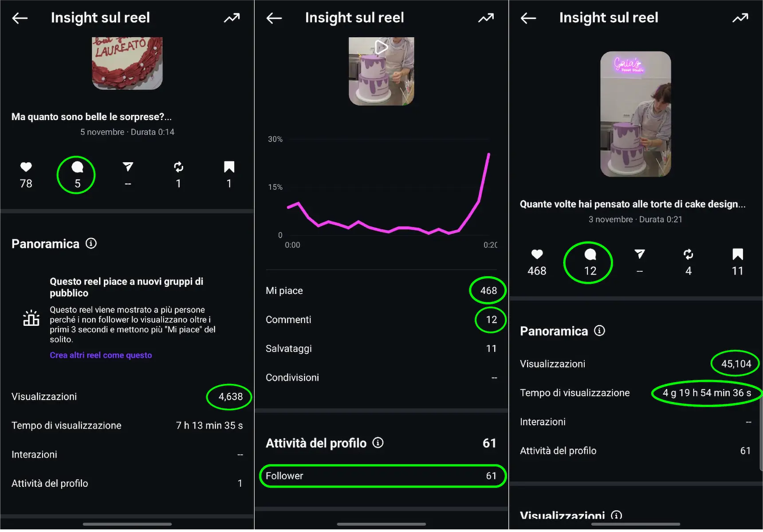Select the peak of the retention graph line
The width and height of the screenshot is (763, 532).
489,154
